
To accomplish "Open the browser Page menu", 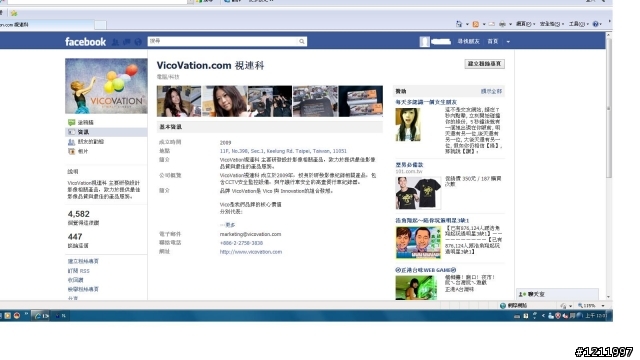I will click(x=525, y=24).
